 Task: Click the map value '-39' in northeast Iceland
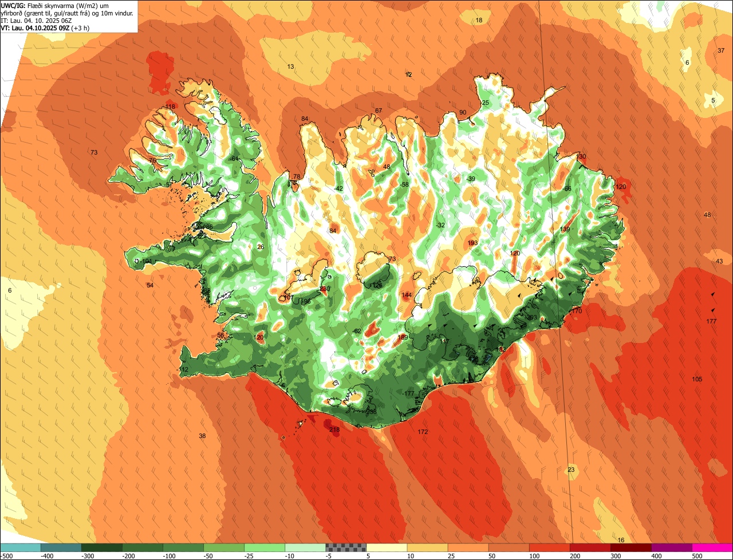[471, 179]
